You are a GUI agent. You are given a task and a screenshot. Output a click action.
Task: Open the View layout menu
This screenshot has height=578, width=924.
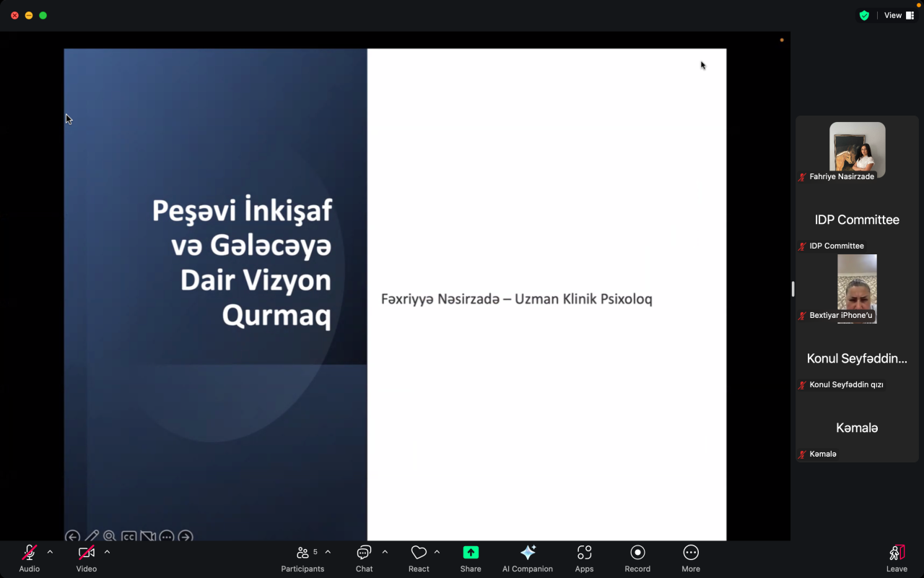click(899, 15)
